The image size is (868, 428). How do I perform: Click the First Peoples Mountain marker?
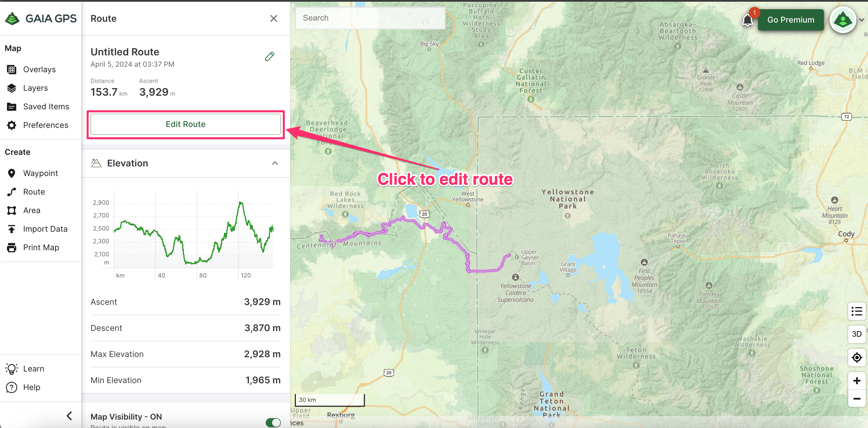point(644,262)
